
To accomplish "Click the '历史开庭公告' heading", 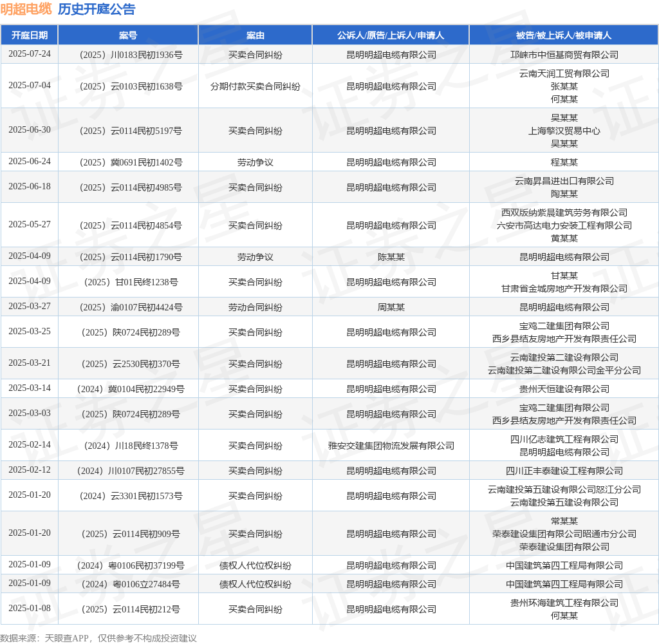I will pyautogui.click(x=97, y=9).
